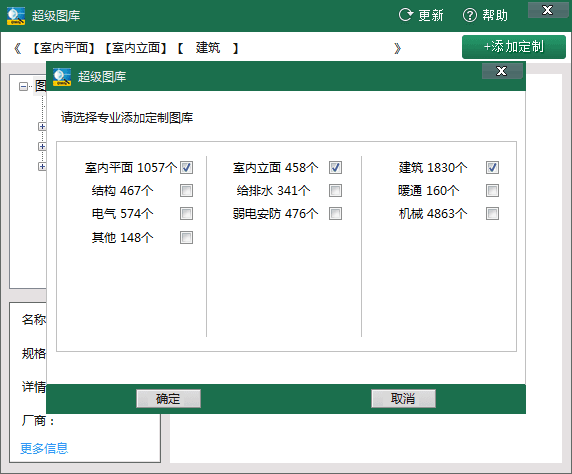Click the 室内立面 458个 label

tap(275, 168)
